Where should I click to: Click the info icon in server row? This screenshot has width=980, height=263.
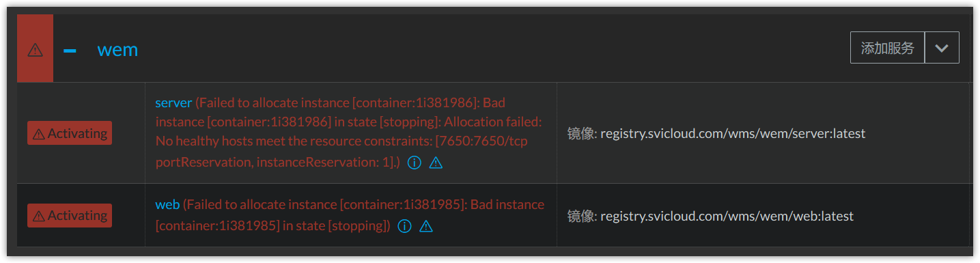(414, 163)
